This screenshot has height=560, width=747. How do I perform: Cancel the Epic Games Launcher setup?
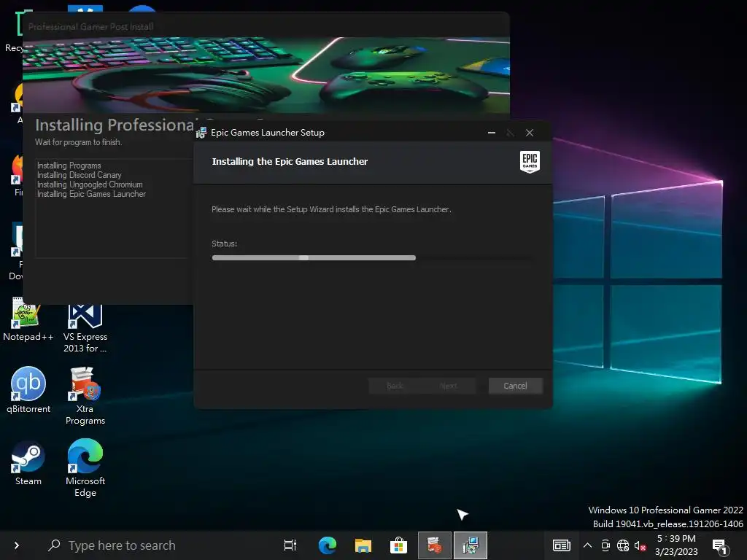click(515, 386)
